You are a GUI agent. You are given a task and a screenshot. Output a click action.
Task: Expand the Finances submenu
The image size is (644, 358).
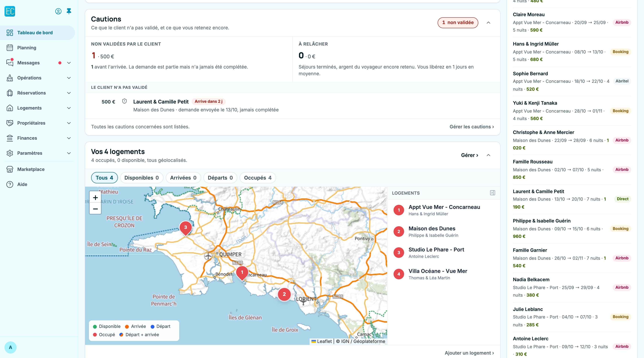(x=69, y=138)
